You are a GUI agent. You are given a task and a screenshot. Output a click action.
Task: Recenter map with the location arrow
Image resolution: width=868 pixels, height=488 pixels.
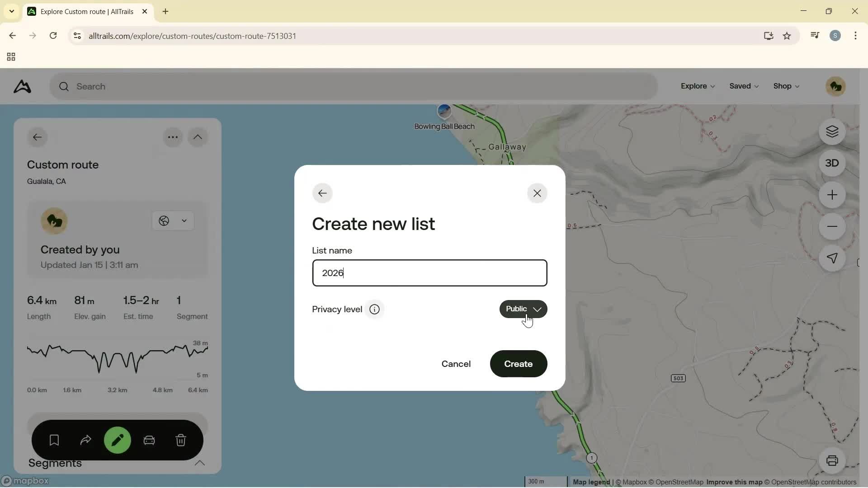pyautogui.click(x=832, y=258)
